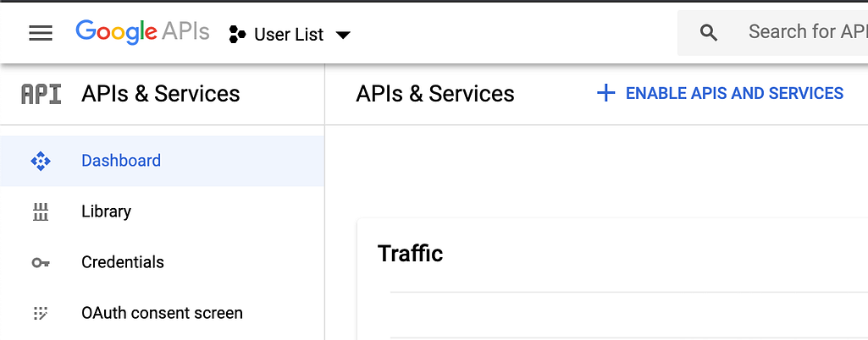Click the plus icon before Enable APIs
868x340 pixels.
[x=606, y=93]
